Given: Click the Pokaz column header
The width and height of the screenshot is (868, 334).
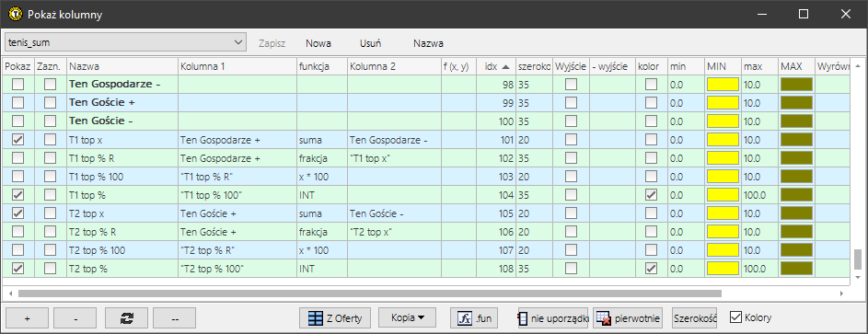Looking at the screenshot, I should point(18,66).
